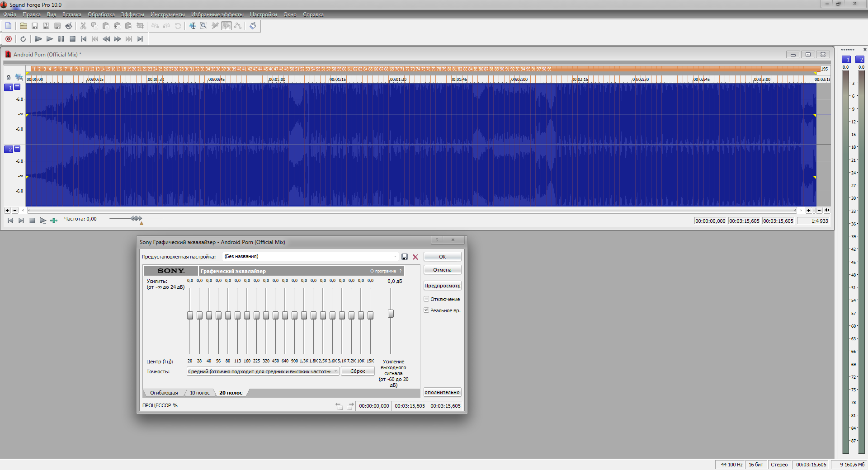Screen dimensions: 868x470
Task: Click play button in data window bar
Action: click(43, 221)
